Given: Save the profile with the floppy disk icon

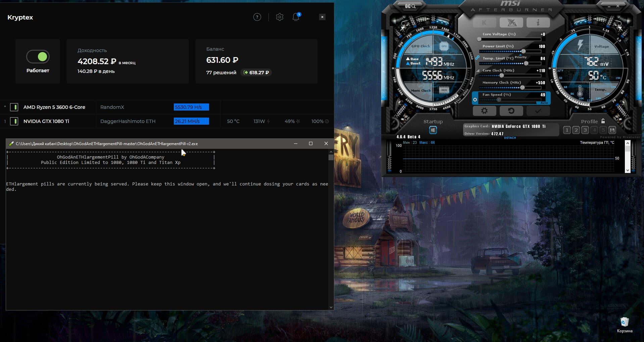Looking at the screenshot, I should click(612, 130).
